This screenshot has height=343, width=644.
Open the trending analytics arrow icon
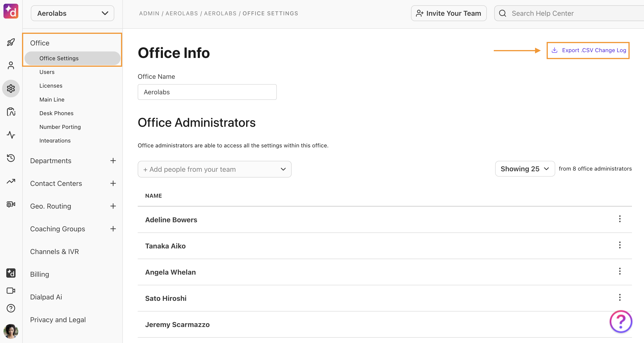click(x=11, y=181)
